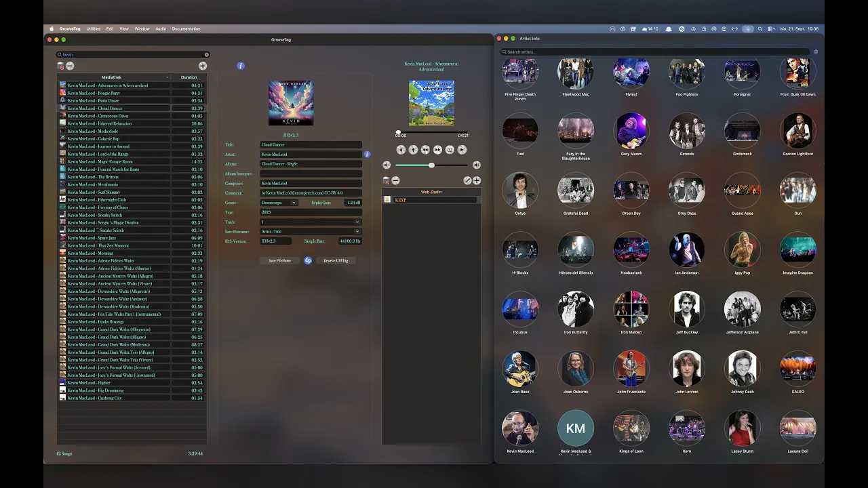
Task: Open the Edit menu
Action: [x=110, y=29]
